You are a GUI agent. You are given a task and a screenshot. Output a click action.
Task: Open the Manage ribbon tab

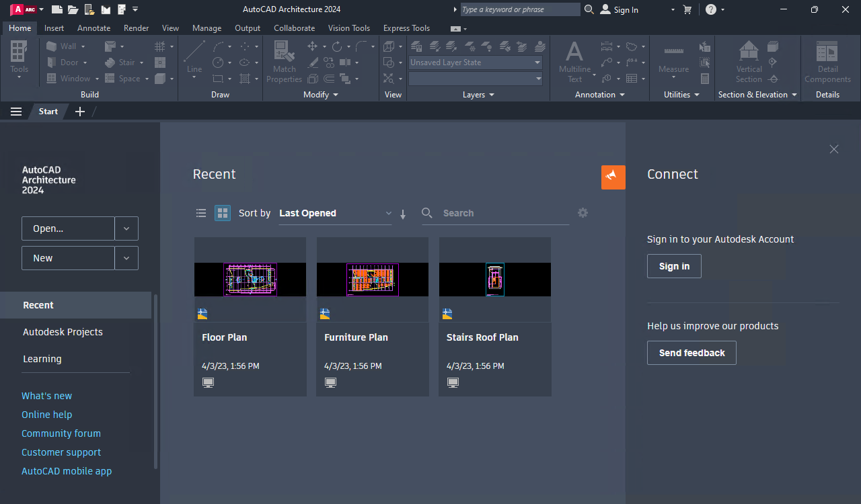tap(207, 28)
